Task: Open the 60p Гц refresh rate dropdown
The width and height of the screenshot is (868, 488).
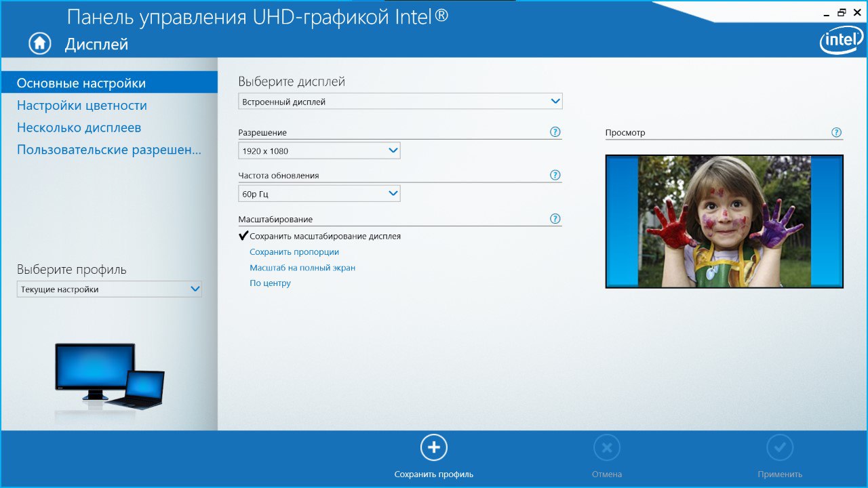Action: [x=319, y=194]
